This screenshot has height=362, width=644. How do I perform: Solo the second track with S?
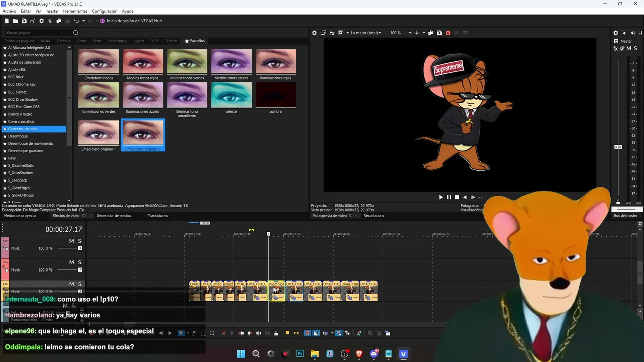click(79, 262)
